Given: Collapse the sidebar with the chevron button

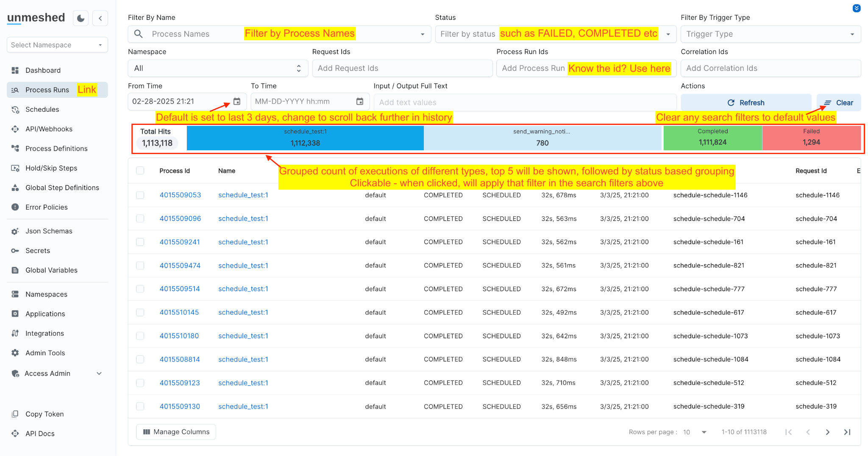Looking at the screenshot, I should pos(100,18).
